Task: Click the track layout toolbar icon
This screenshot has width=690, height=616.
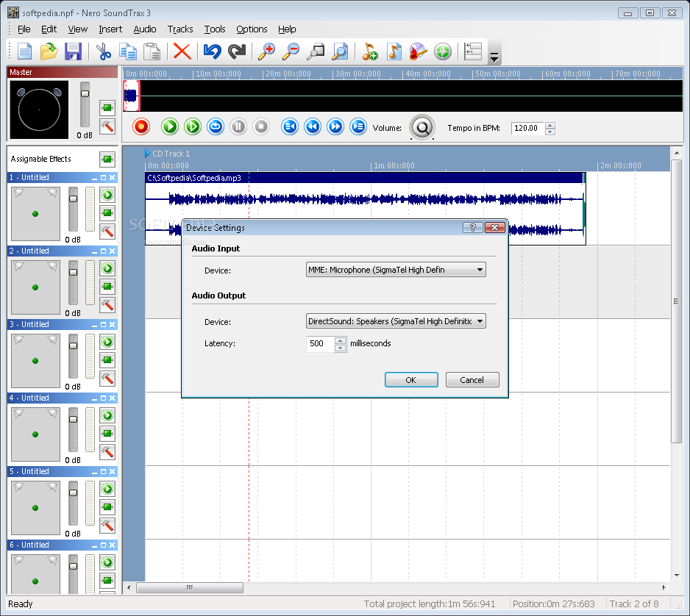Action: click(x=473, y=51)
